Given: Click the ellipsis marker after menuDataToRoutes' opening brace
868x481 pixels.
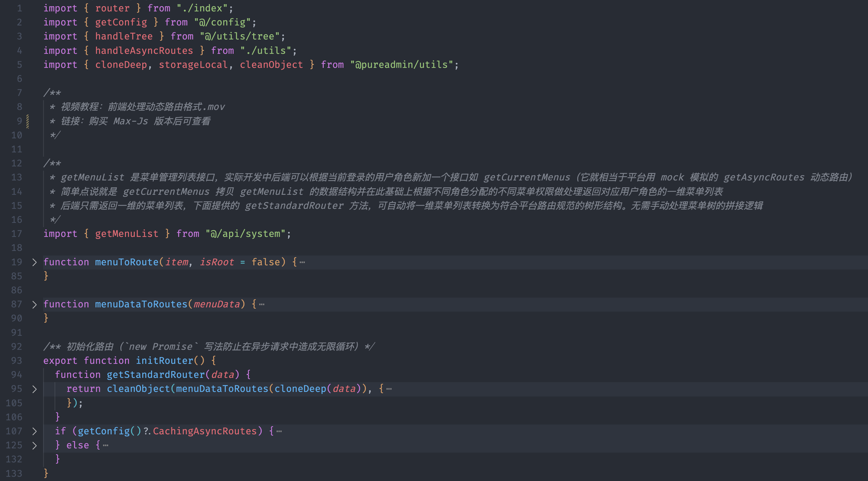Looking at the screenshot, I should click(x=262, y=304).
